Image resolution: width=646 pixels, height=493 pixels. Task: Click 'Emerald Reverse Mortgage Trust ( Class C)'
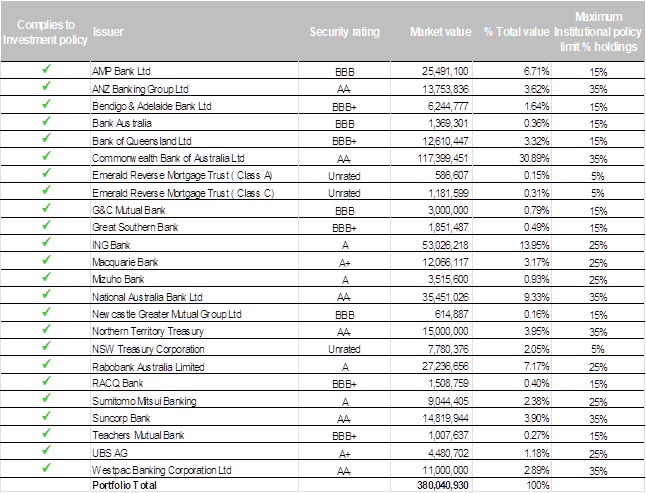183,193
